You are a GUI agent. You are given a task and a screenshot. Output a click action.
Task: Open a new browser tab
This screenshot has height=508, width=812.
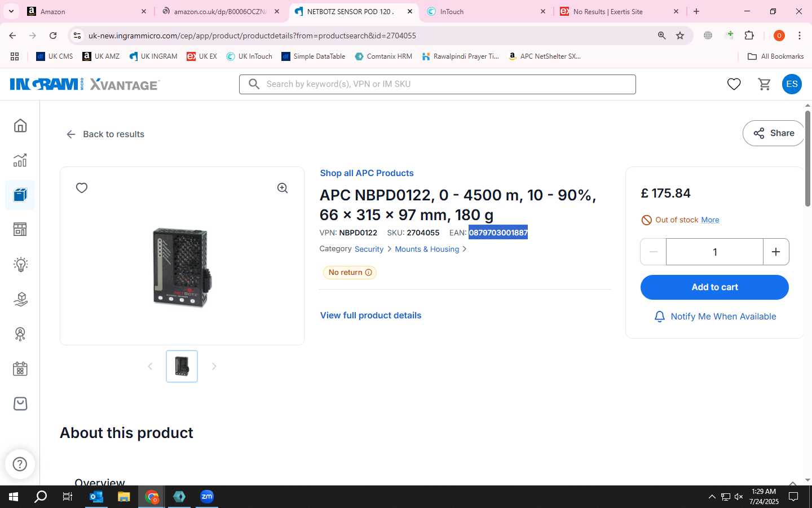[x=696, y=11]
